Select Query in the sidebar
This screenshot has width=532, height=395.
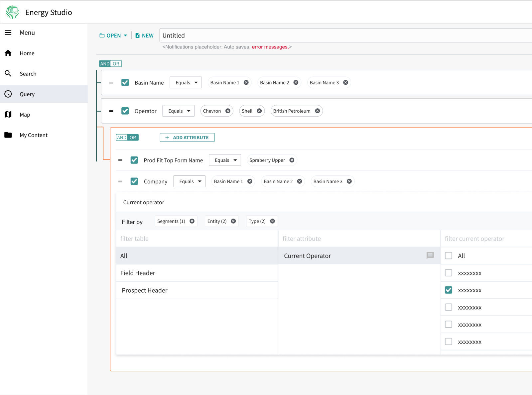pyautogui.click(x=44, y=94)
